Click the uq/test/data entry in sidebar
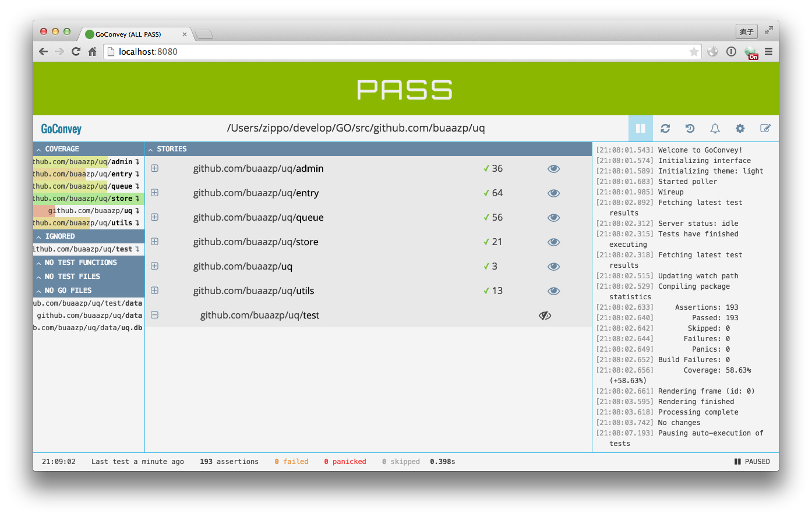 coord(88,303)
